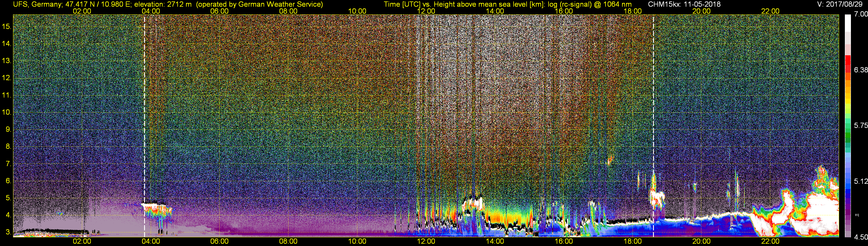
Task: Click the 10 km height axis label
Action: click(7, 112)
